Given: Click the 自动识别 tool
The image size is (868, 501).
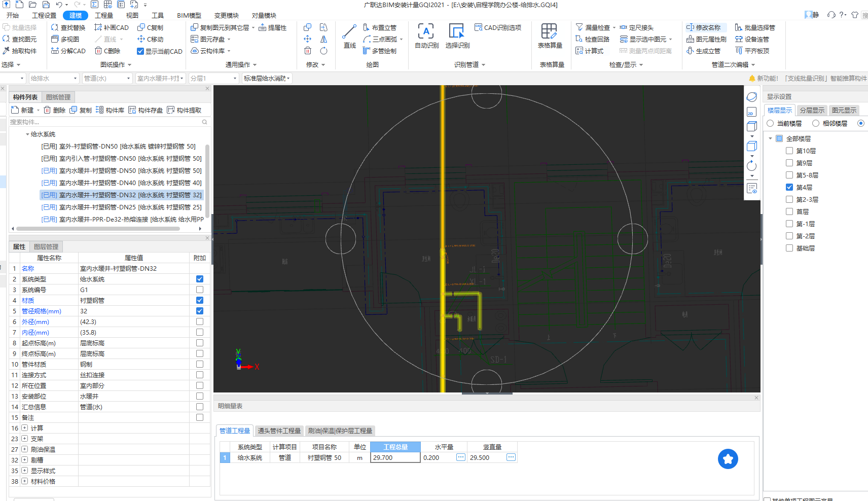Looking at the screenshot, I should (426, 36).
